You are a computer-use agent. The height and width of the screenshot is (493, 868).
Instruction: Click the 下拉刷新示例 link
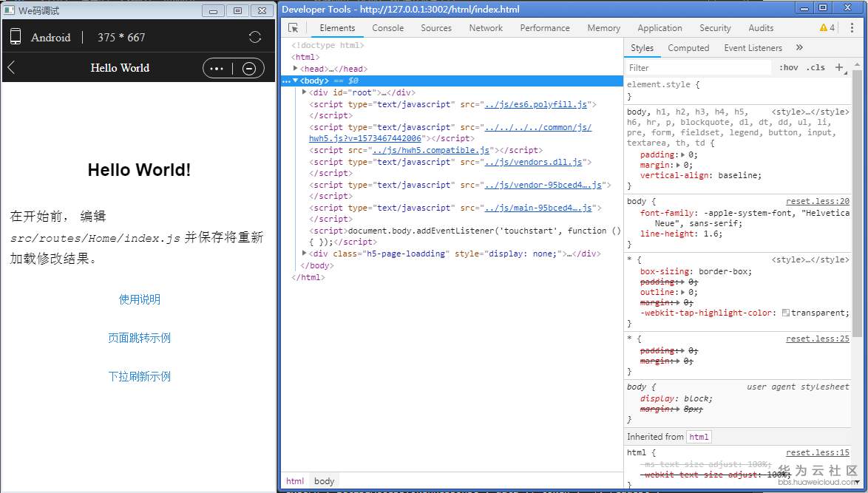(140, 376)
